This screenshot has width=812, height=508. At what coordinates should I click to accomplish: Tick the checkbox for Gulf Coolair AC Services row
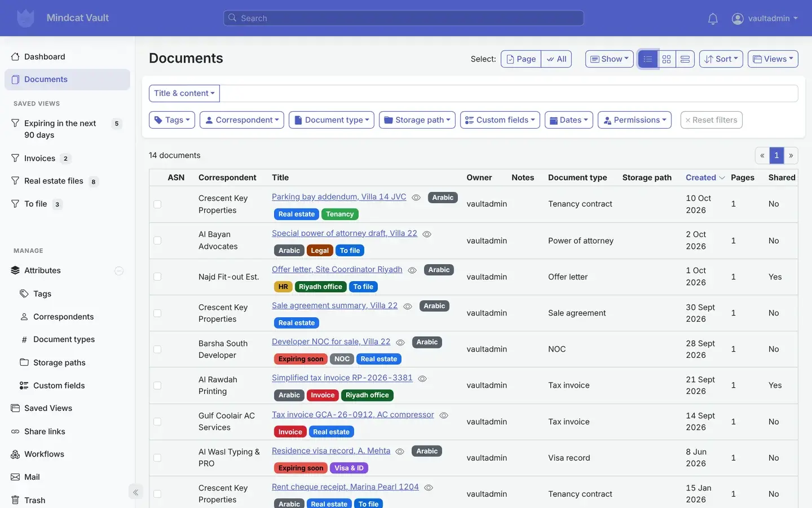pyautogui.click(x=157, y=422)
